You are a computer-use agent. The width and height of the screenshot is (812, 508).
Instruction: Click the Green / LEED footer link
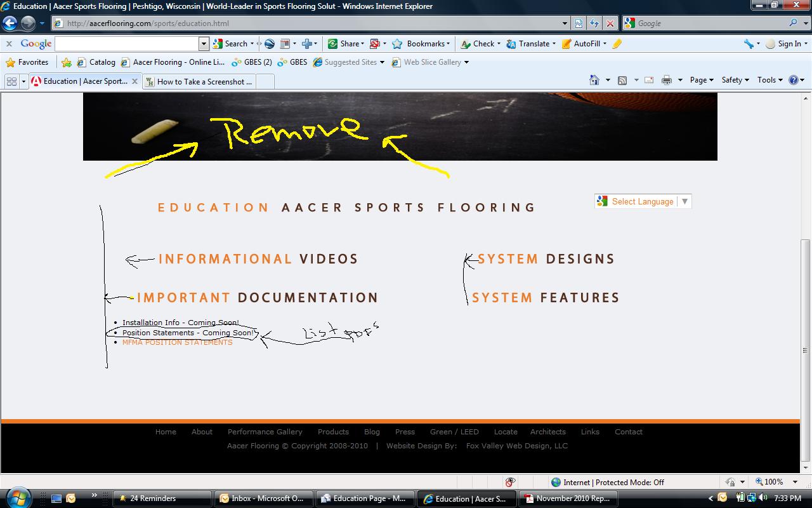[454, 432]
